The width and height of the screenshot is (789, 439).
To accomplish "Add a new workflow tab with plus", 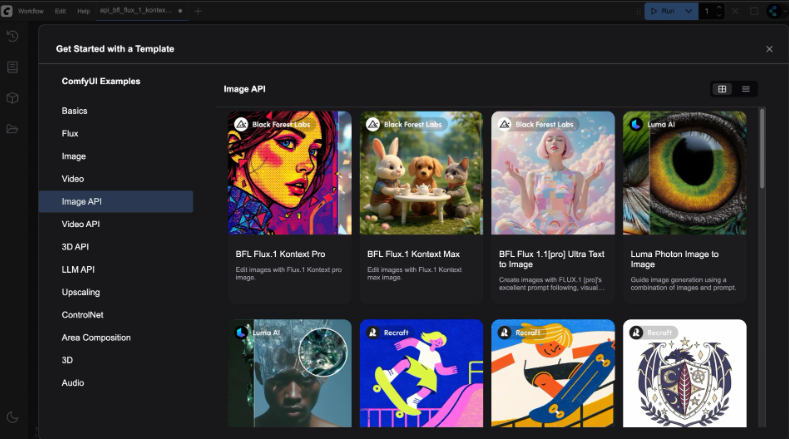I will coord(198,11).
